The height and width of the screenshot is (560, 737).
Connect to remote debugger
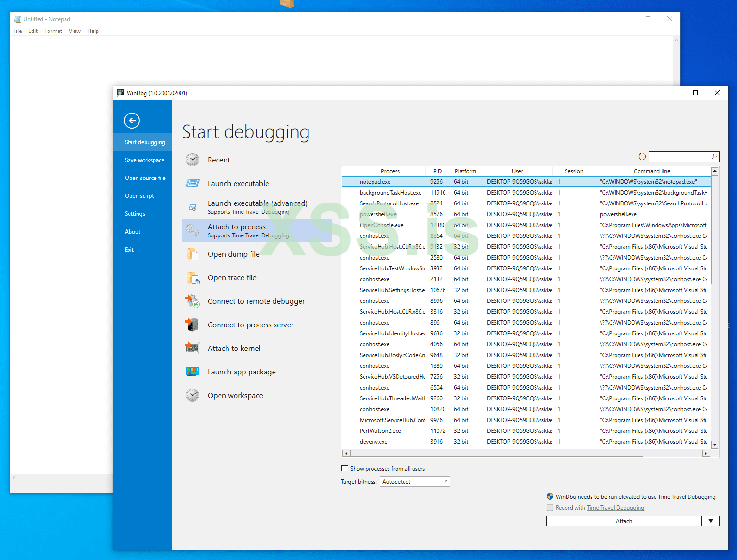tap(256, 301)
